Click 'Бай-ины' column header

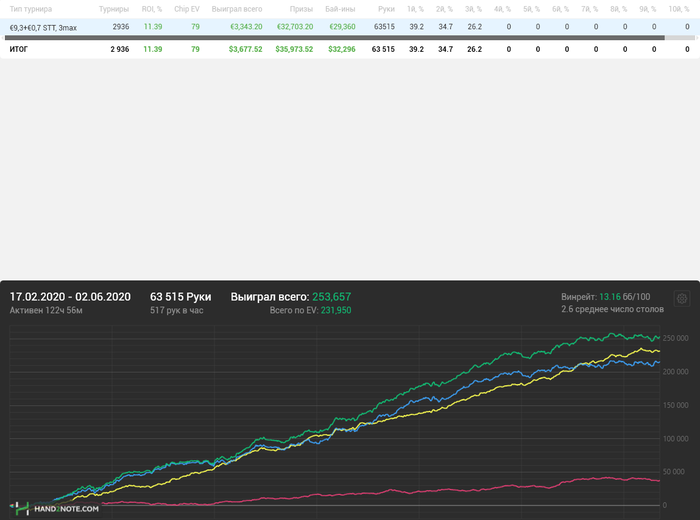(x=340, y=9)
